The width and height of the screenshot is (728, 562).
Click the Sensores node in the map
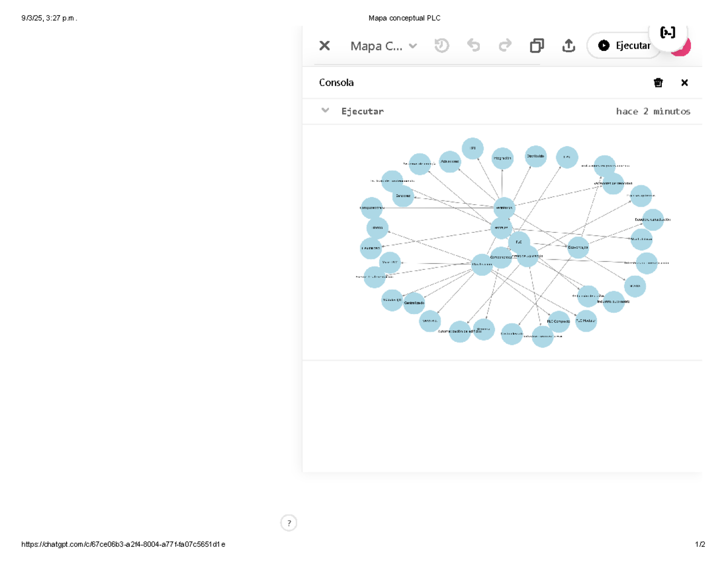(403, 196)
